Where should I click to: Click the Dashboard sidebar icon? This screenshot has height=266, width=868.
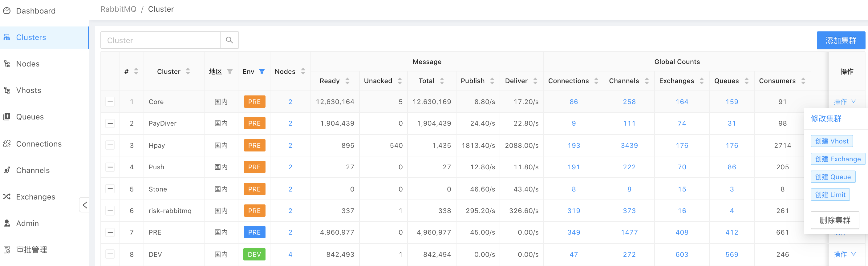tap(7, 11)
